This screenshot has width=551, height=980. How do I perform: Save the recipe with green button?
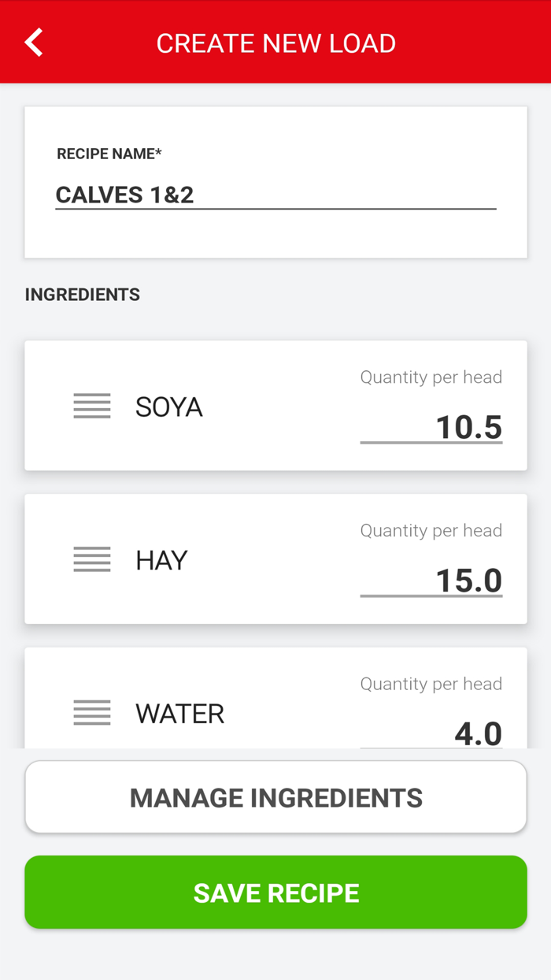click(x=275, y=893)
